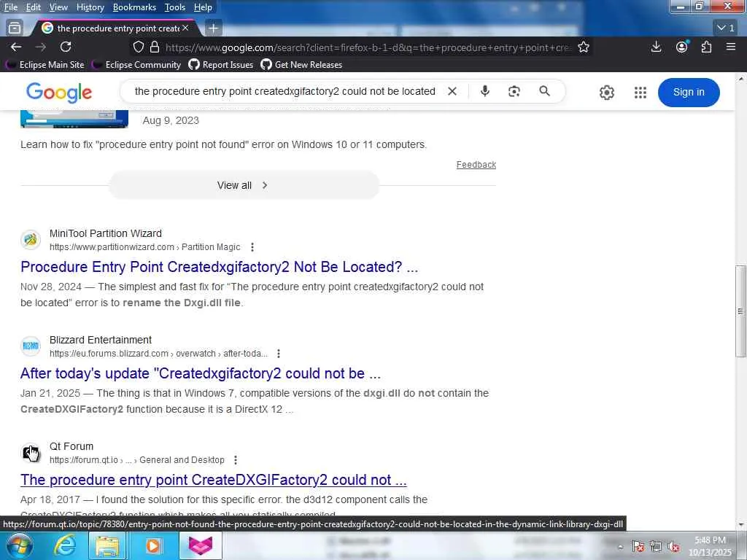This screenshot has height=560, width=747.
Task: Start Google voice search microphone
Action: coord(484,91)
